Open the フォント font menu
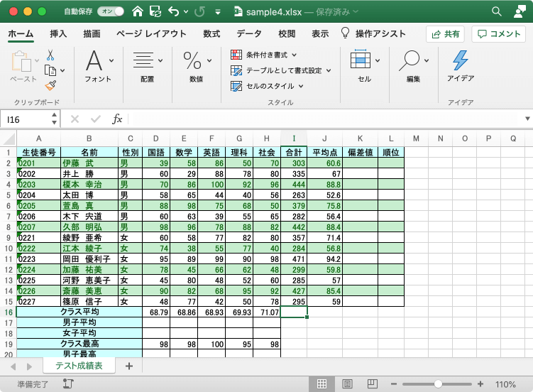The height and width of the screenshot is (392, 533). point(98,66)
